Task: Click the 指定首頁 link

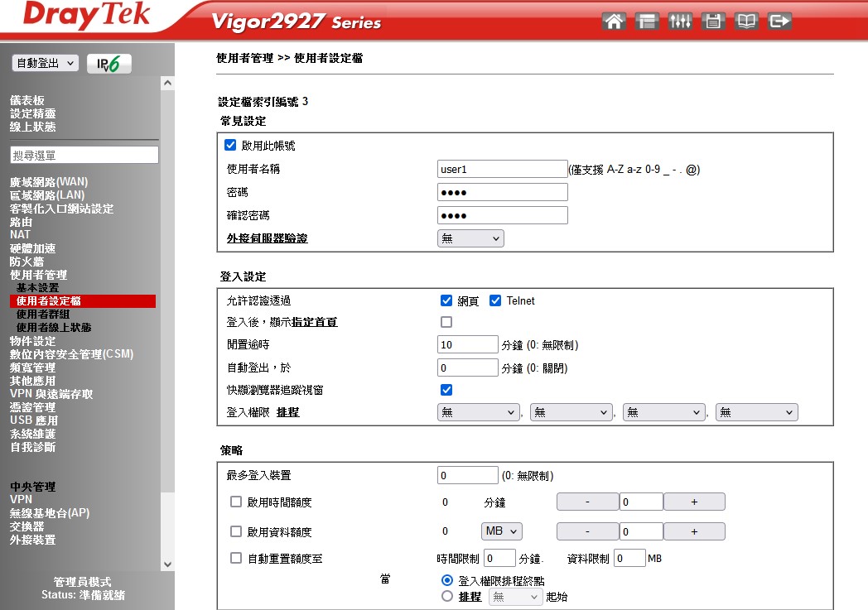Action: [314, 322]
